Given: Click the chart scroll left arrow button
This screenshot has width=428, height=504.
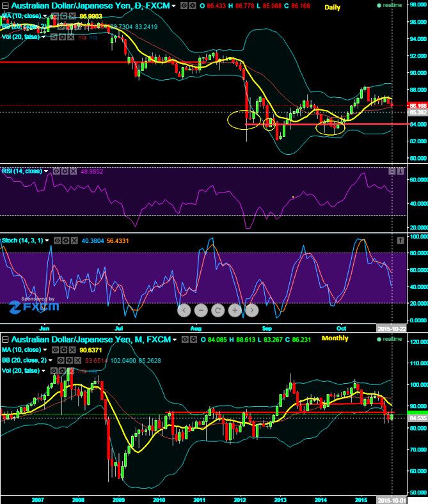Looking at the screenshot, I should [x=184, y=310].
